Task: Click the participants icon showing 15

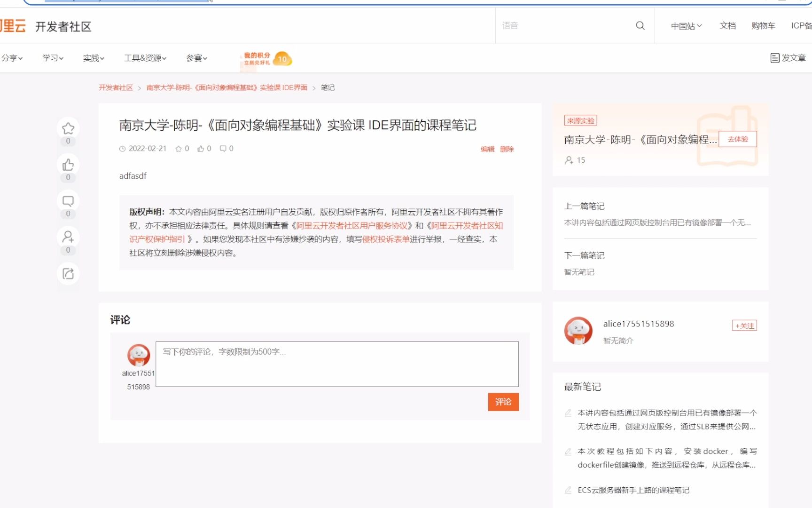Action: point(569,160)
